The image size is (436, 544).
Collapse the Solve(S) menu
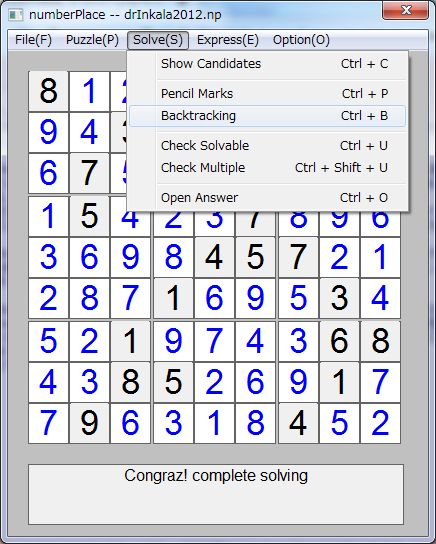click(158, 40)
